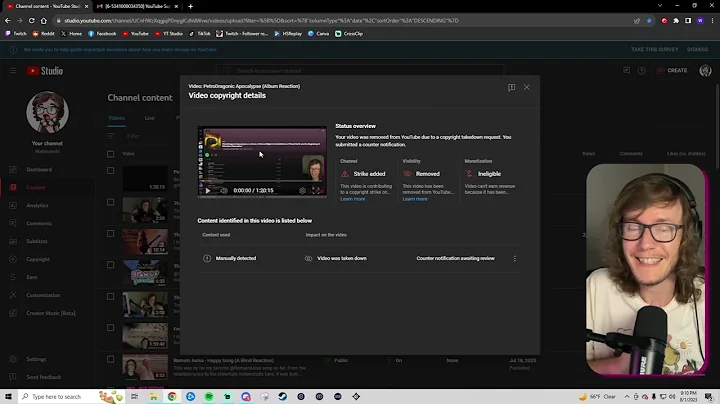
Task: Click the browser address bar
Action: tap(342, 21)
